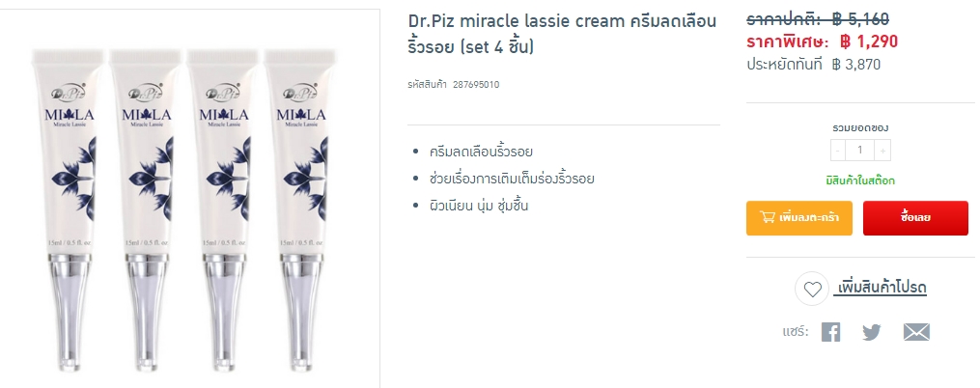Add item using เพิ่มลงตะกร้า button

coord(798,218)
